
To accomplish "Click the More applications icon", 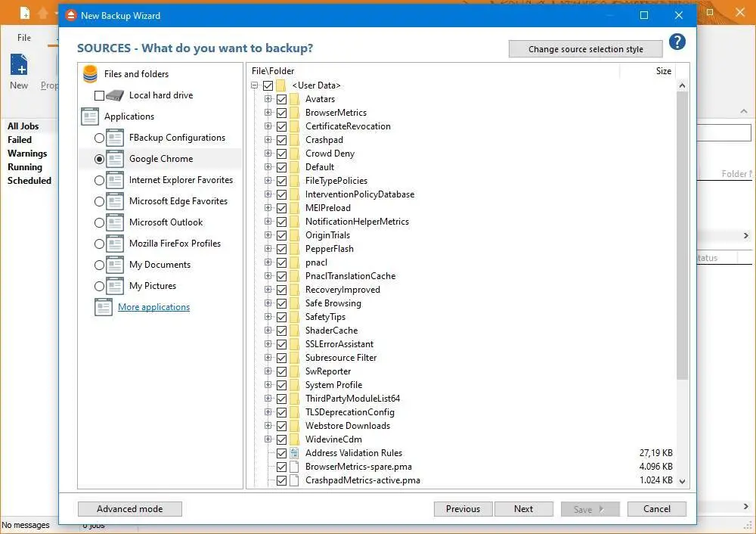I will (104, 307).
